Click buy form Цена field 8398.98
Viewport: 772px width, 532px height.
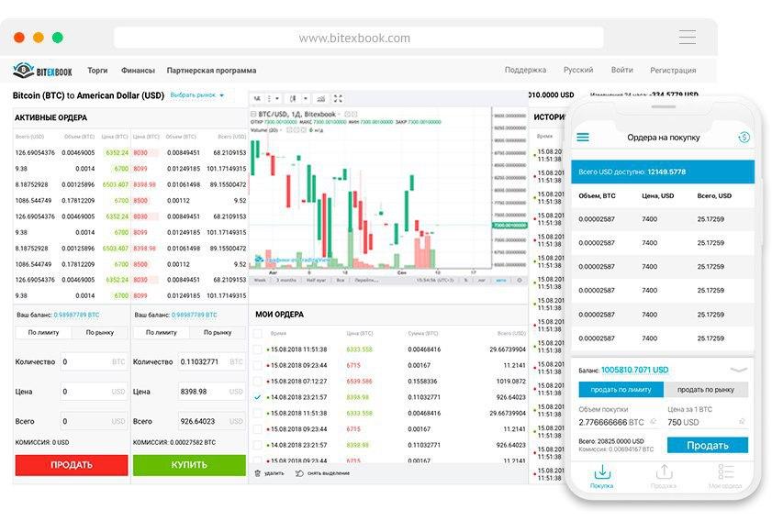tap(212, 392)
